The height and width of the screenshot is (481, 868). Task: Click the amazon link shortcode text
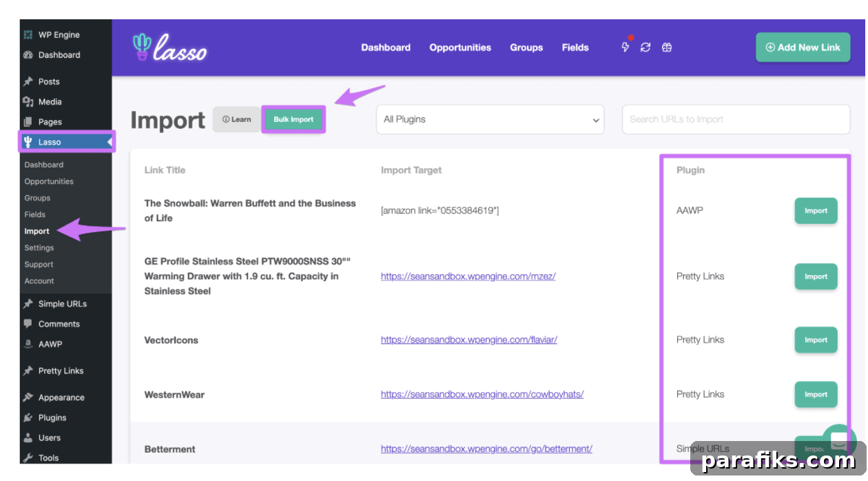point(440,210)
